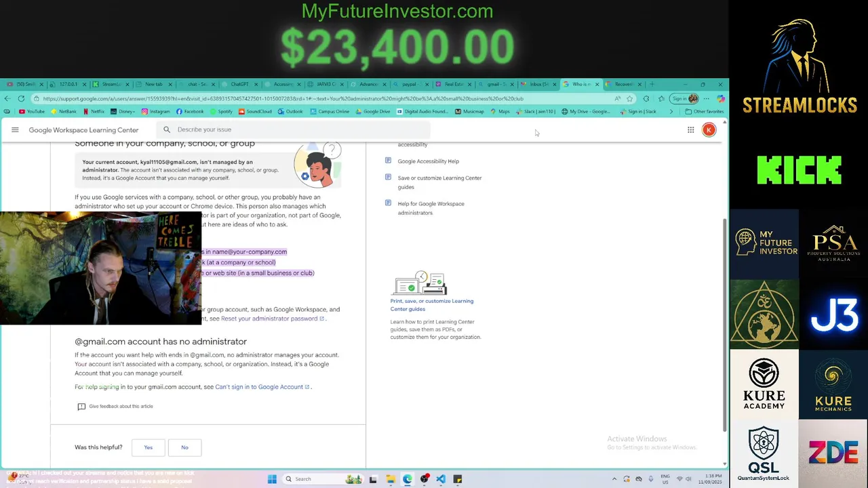Open the SoundCloud bookmark
The width and height of the screenshot is (868, 488).
coord(255,111)
